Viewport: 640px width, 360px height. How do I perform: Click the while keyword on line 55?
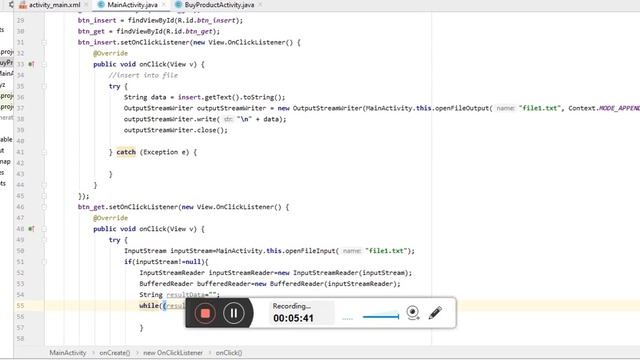149,305
